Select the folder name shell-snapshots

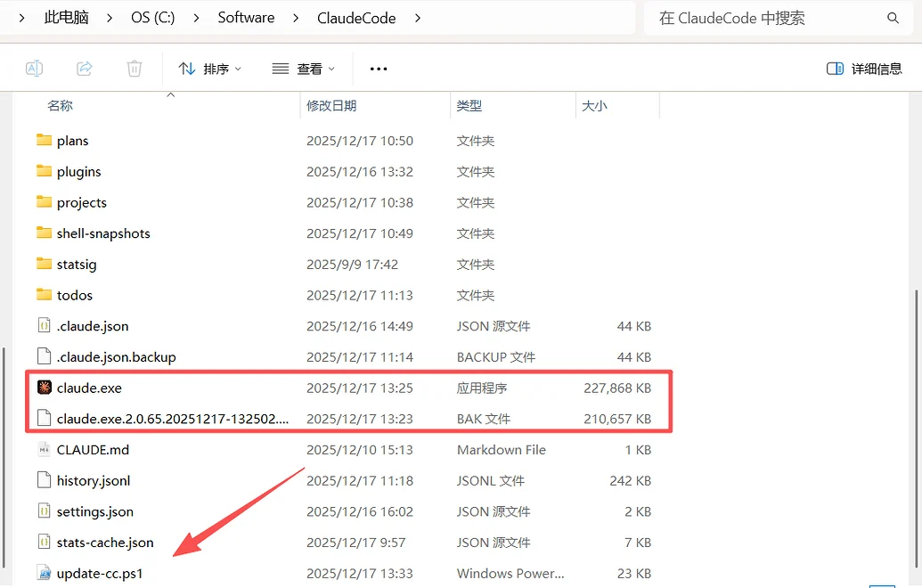(103, 233)
